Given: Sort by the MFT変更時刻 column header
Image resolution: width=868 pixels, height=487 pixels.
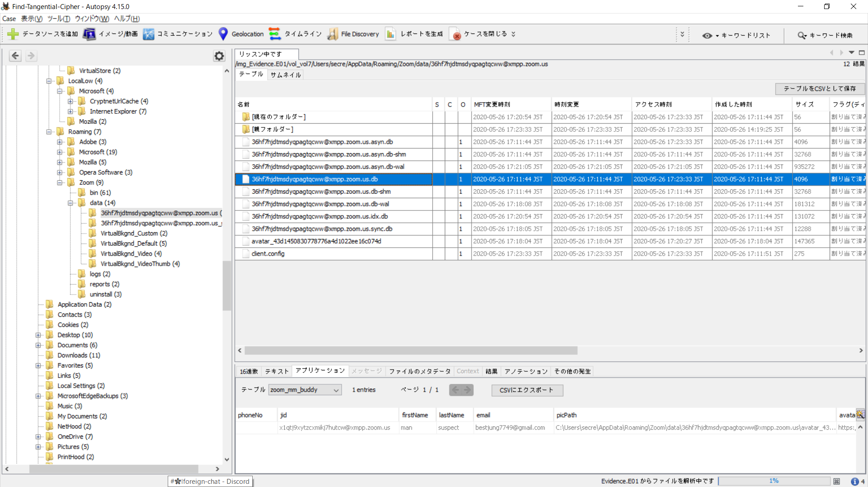Looking at the screenshot, I should coord(511,104).
